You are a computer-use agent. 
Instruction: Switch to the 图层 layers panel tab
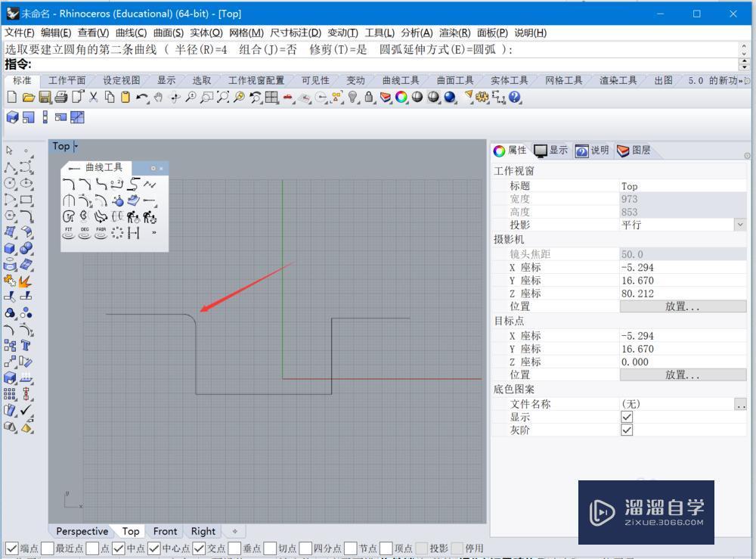pyautogui.click(x=634, y=151)
